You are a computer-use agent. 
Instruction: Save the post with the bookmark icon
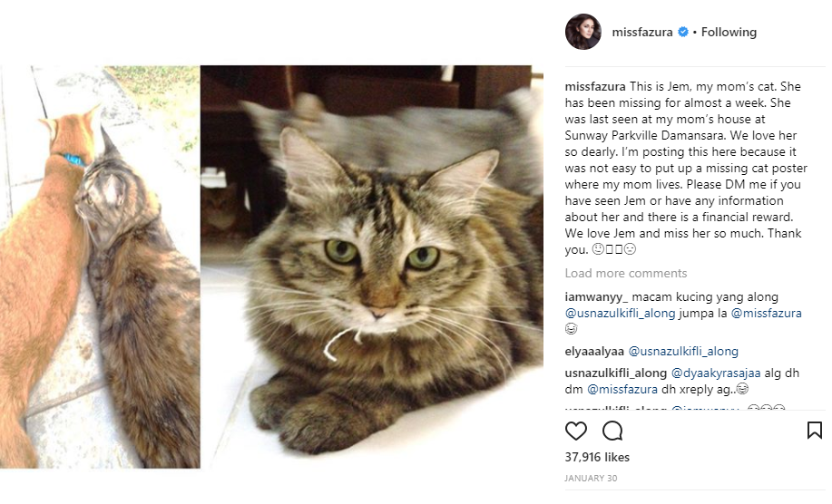(814, 431)
